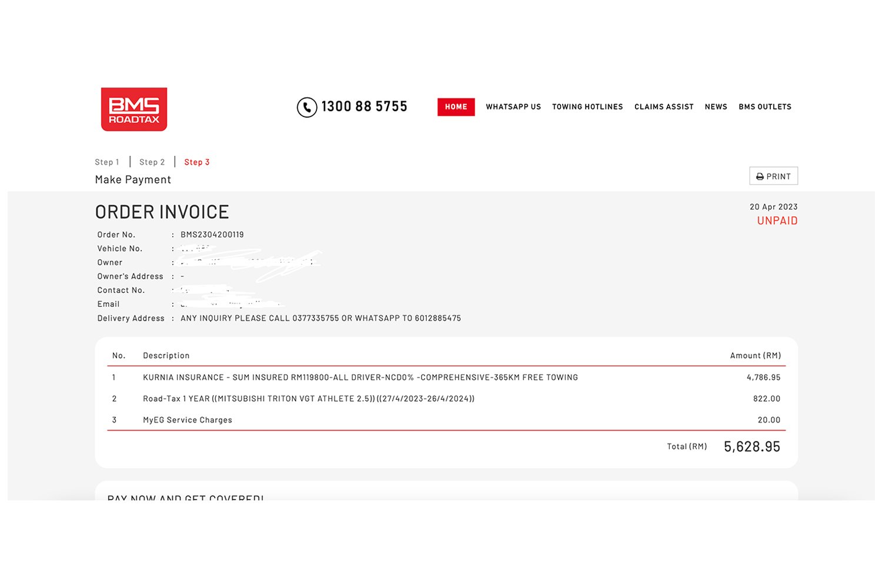Return to Step 2
Screen dimensions: 882x588
pos(152,162)
